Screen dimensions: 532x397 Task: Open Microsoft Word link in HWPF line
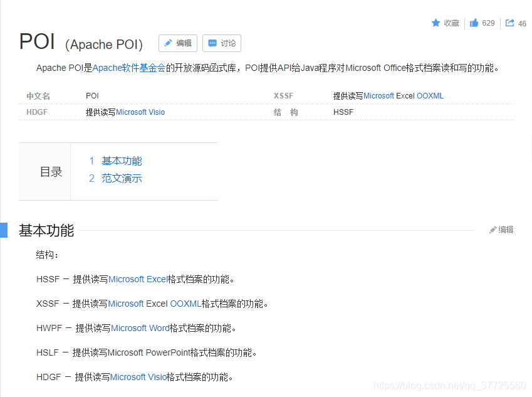click(140, 328)
